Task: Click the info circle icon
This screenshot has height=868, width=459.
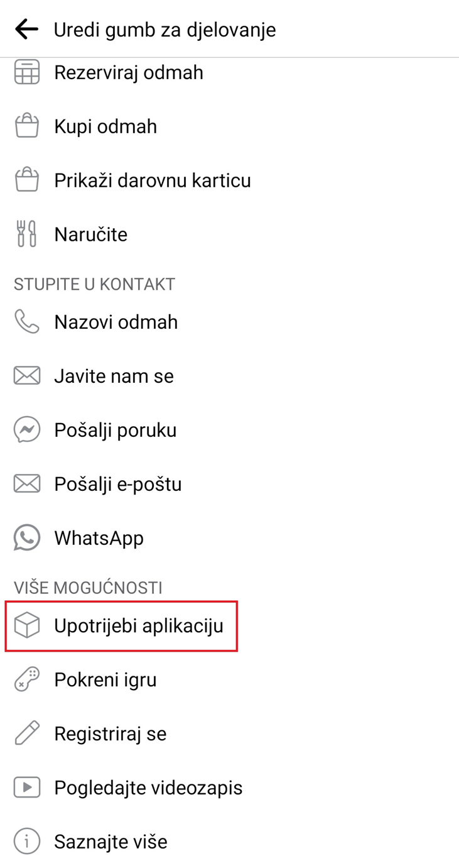Action: (x=27, y=842)
